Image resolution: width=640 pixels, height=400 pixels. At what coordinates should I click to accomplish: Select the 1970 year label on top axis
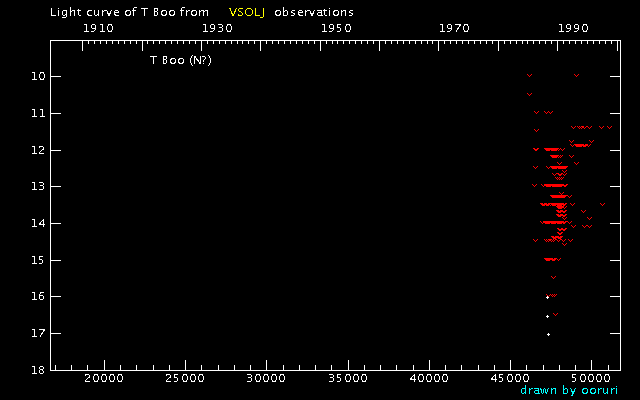[x=455, y=28]
